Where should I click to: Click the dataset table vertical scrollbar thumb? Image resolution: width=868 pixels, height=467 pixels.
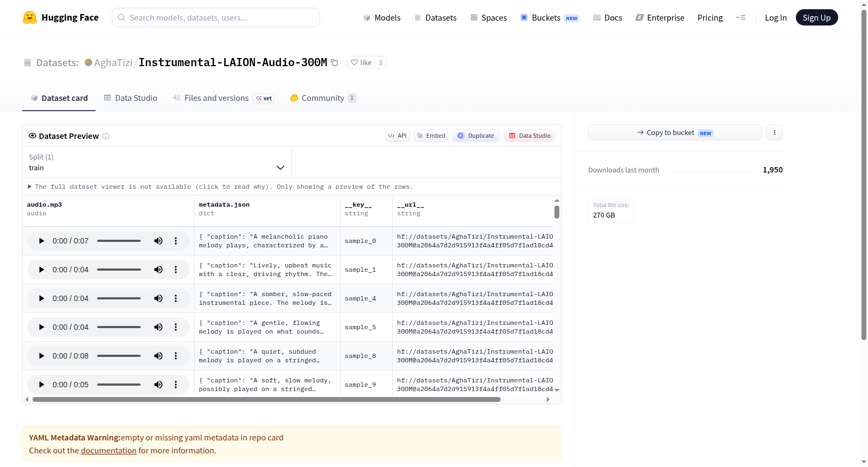point(557,212)
